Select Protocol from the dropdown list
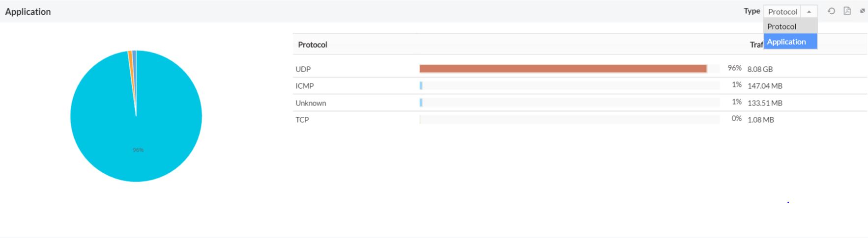Viewport: 868px width, 238px height. click(x=781, y=26)
